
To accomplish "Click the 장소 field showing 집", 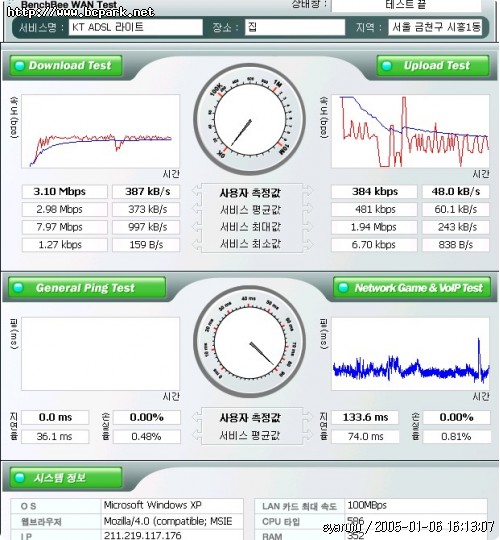I will tap(295, 27).
